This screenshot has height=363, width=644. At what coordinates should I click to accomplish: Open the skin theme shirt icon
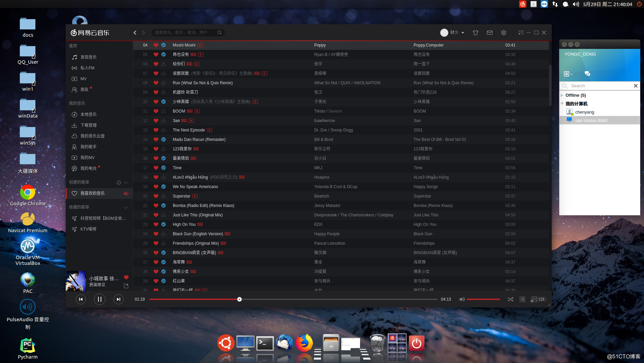[x=476, y=33]
